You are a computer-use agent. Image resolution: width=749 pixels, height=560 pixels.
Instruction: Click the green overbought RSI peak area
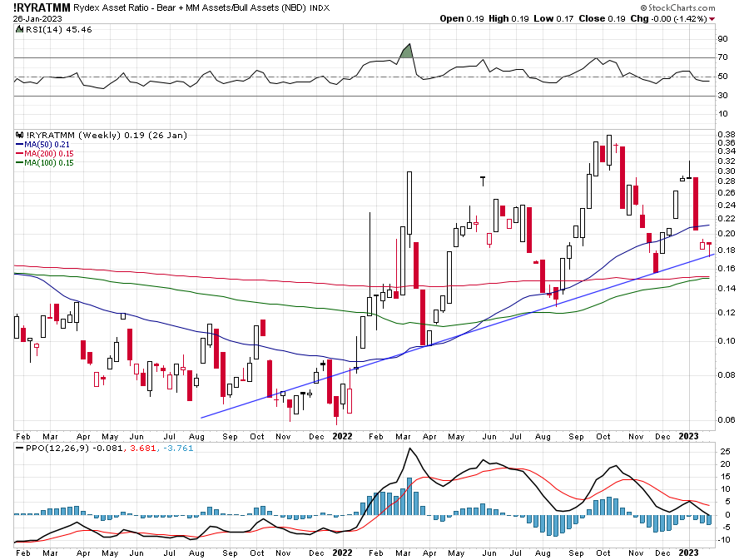coord(406,52)
